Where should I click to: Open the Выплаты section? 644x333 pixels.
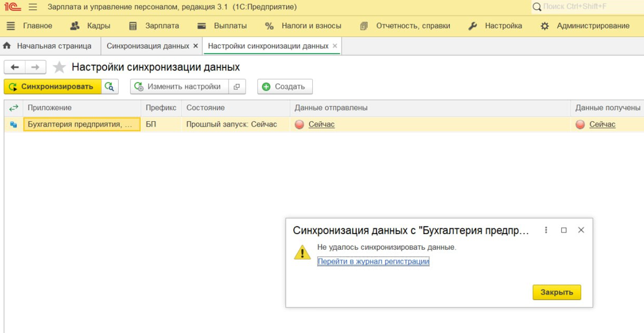pyautogui.click(x=222, y=26)
